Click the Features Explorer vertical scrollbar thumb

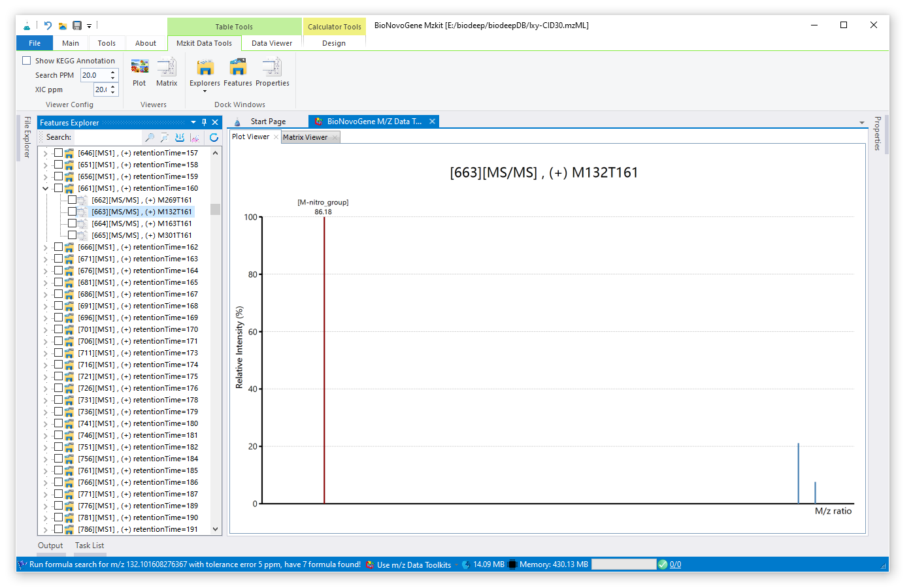(215, 209)
